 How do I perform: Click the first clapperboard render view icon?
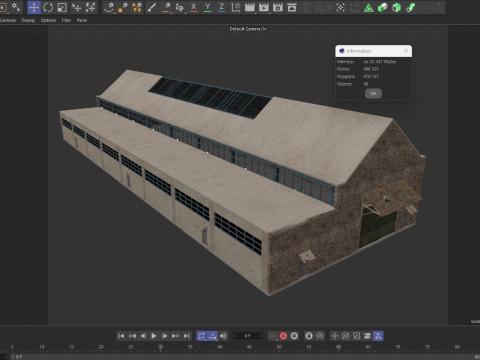(250, 7)
